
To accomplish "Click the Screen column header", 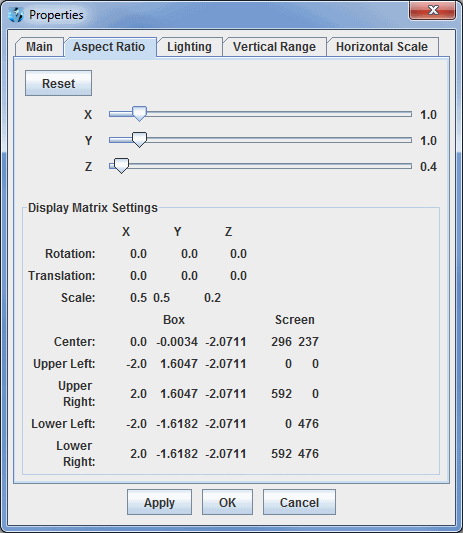I will (x=295, y=320).
